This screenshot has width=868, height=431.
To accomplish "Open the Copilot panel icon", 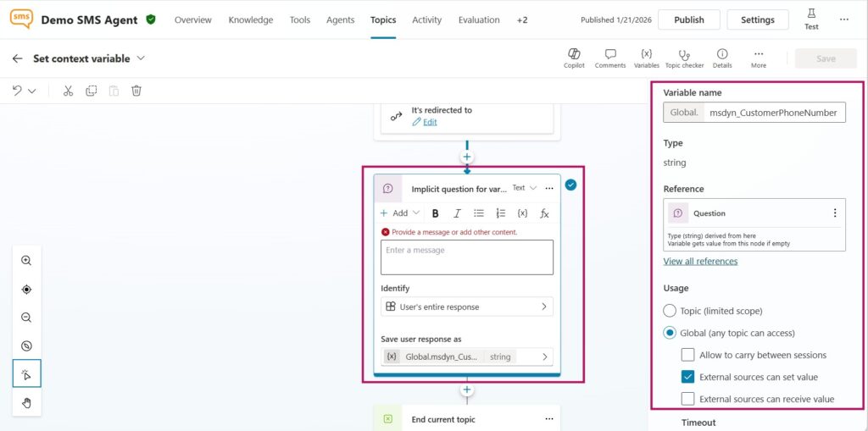I will (x=574, y=54).
